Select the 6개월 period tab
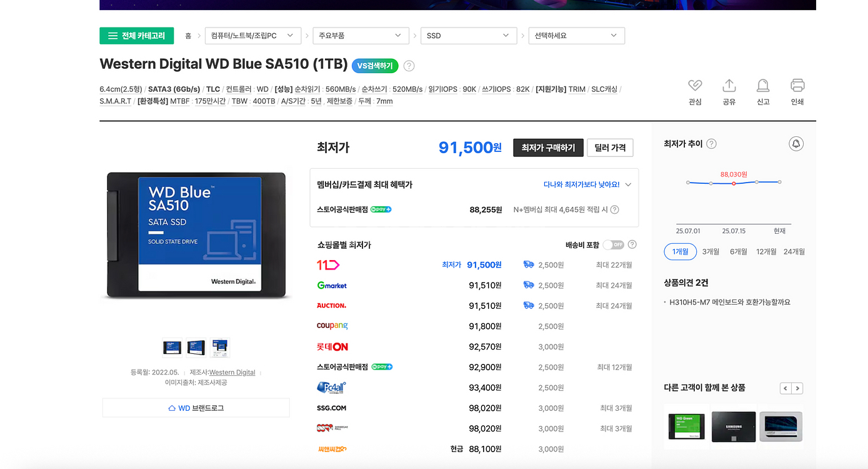The width and height of the screenshot is (868, 469). point(738,251)
